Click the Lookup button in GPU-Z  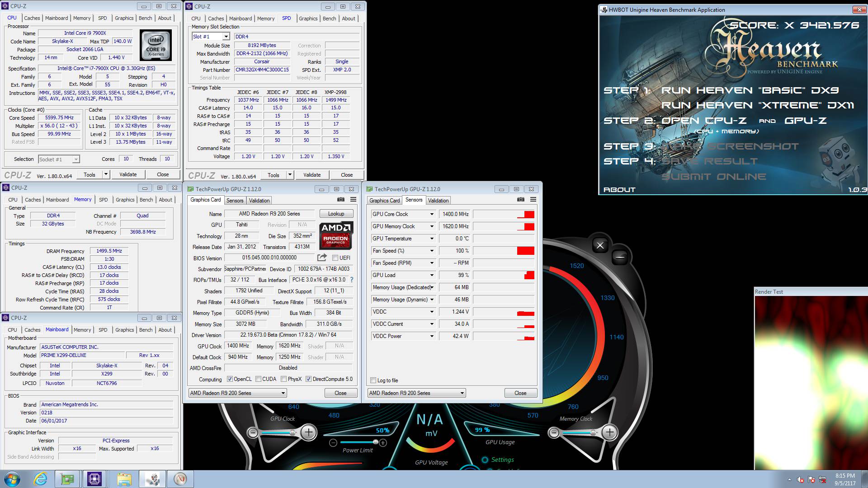336,214
